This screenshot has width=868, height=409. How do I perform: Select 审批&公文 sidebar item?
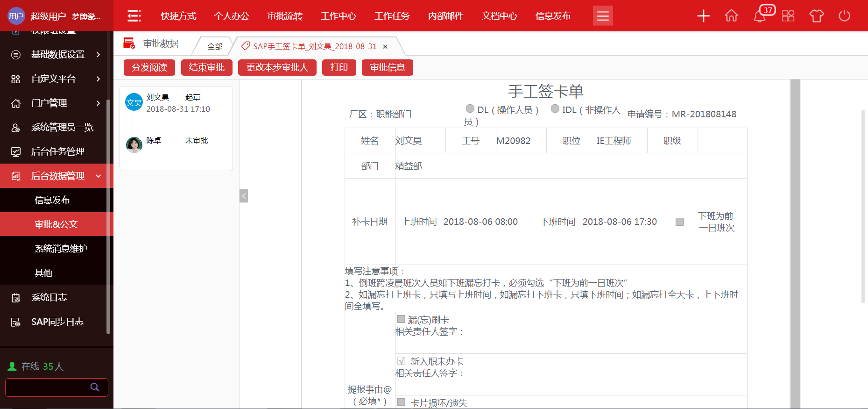click(x=56, y=224)
